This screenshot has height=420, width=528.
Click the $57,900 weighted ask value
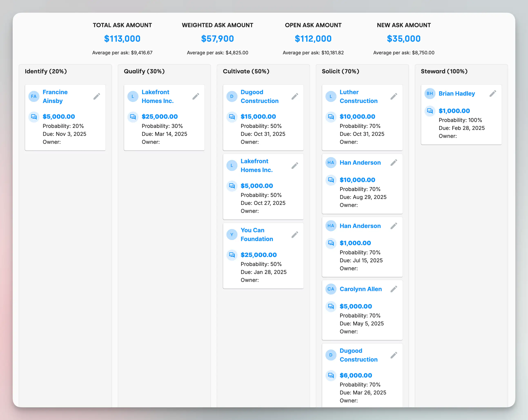coord(217,38)
